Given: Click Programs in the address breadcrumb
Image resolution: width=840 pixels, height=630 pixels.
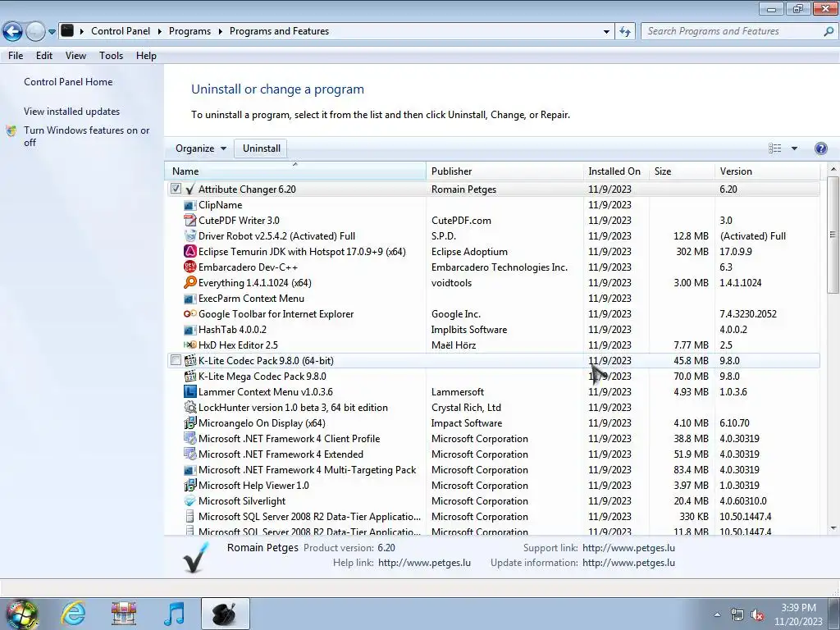Looking at the screenshot, I should (189, 31).
